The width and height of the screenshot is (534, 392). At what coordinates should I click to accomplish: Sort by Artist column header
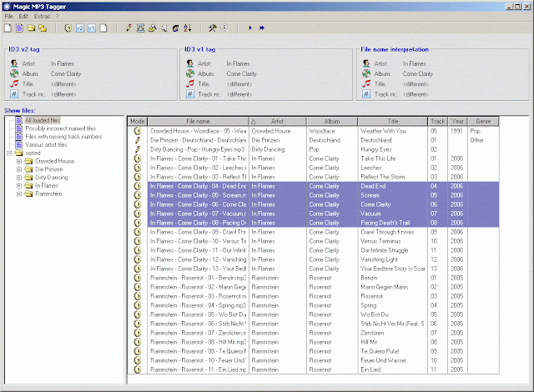tap(278, 122)
